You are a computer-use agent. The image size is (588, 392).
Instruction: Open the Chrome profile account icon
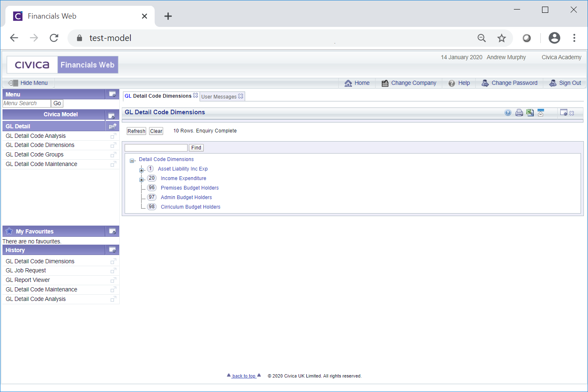tap(554, 38)
